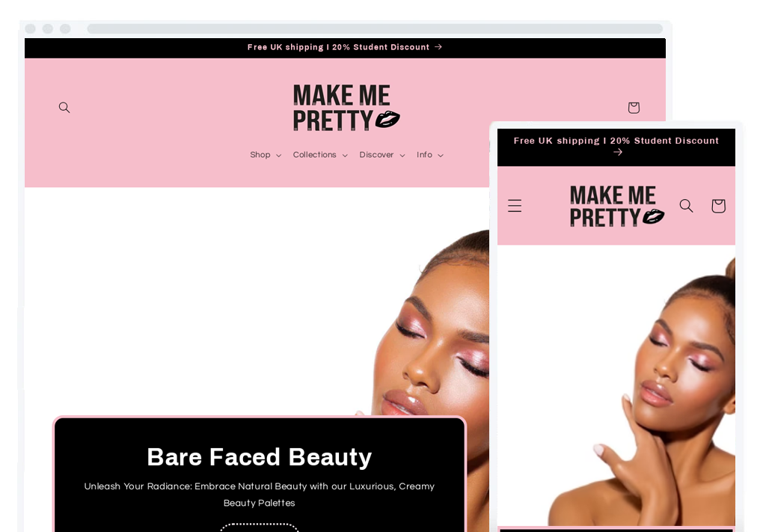This screenshot has height=532, width=766.
Task: Expand the Shop dropdown menu
Action: point(266,155)
